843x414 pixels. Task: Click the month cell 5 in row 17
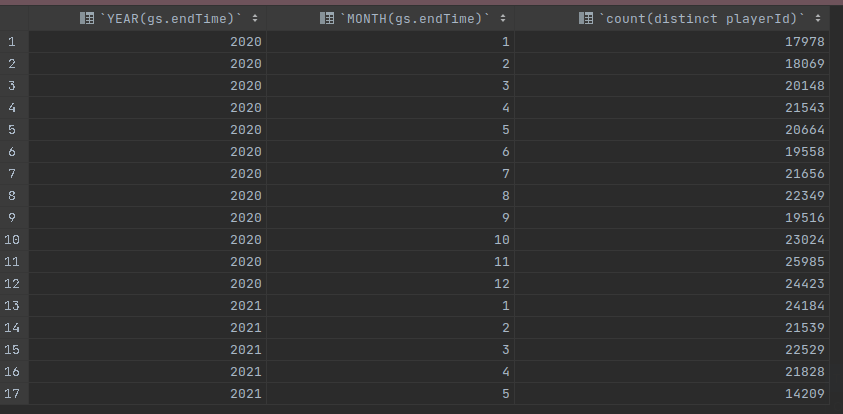[390, 394]
